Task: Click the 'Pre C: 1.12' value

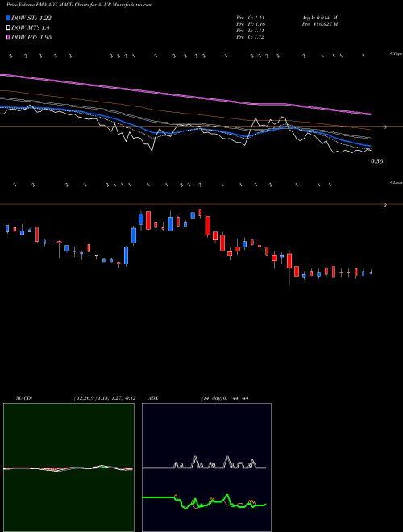Action: (251, 37)
